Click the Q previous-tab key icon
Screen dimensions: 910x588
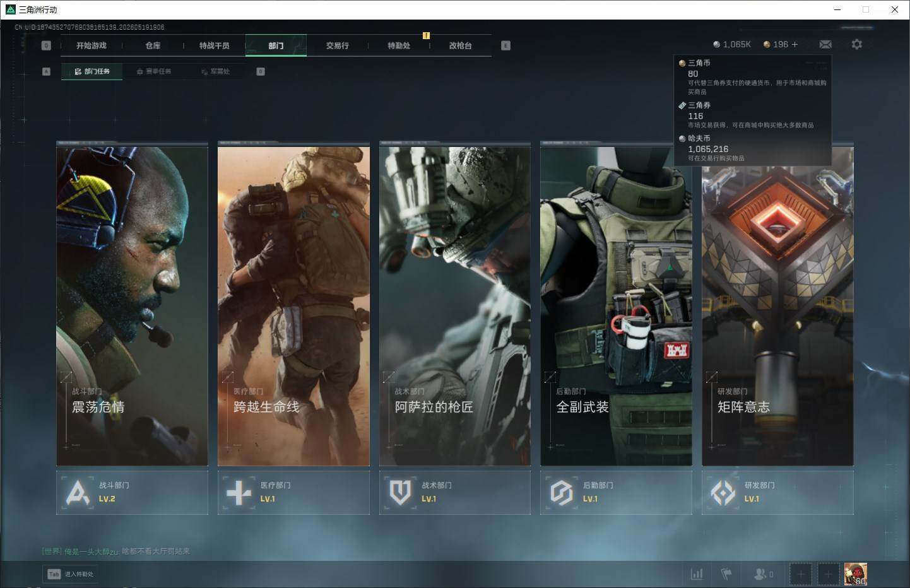click(x=46, y=45)
